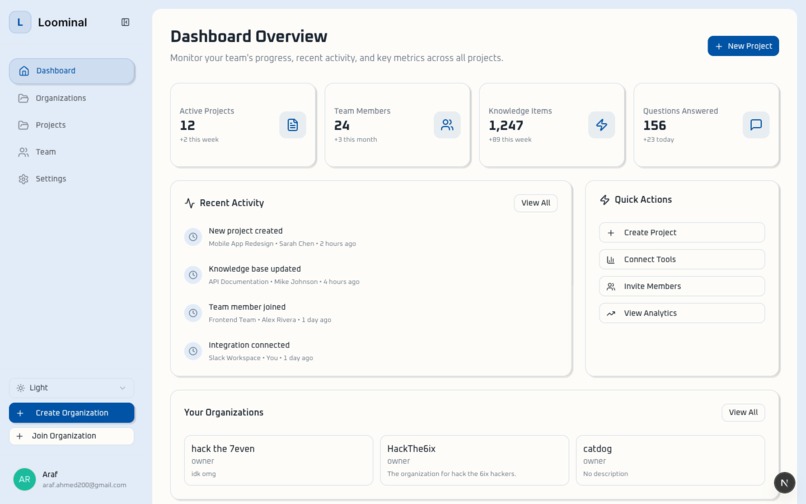
Task: Click the Team people icon
Action: (x=23, y=152)
